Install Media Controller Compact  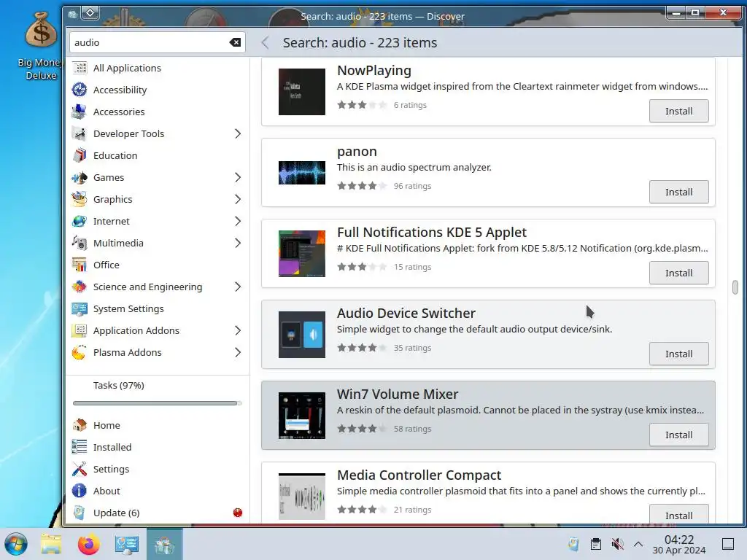coord(679,514)
